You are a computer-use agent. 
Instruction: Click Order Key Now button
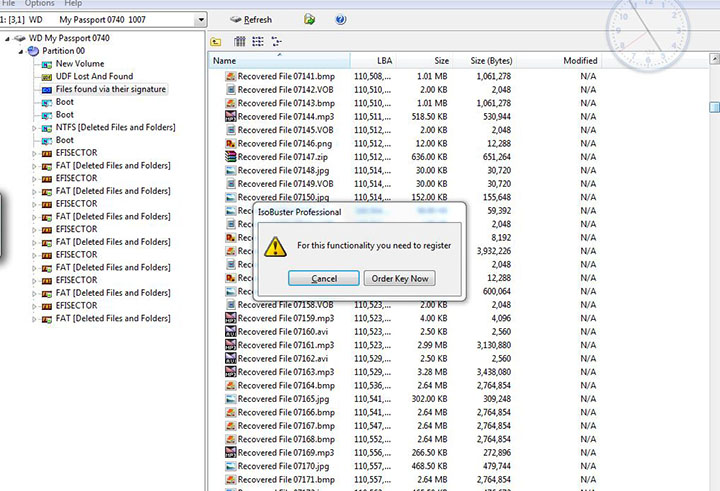click(399, 278)
